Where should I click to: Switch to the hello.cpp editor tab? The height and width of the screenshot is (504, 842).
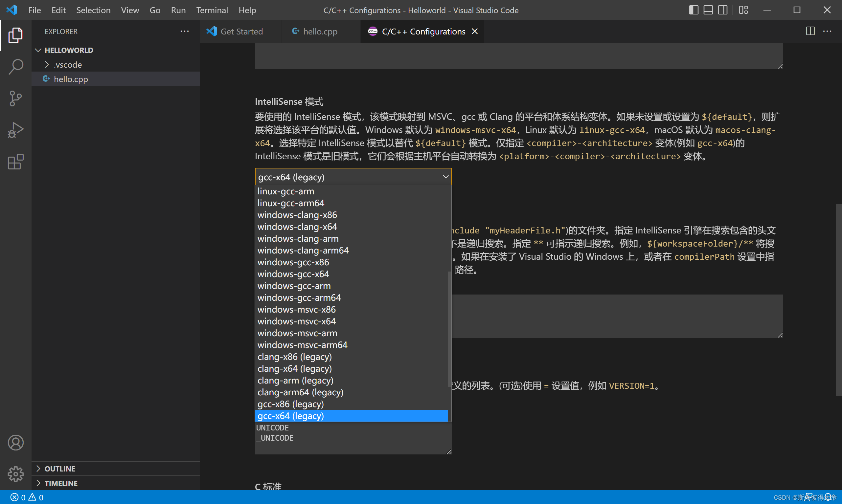[321, 31]
